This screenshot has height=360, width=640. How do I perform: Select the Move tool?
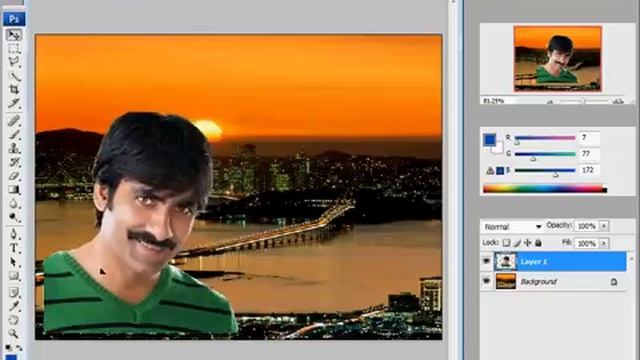click(14, 35)
